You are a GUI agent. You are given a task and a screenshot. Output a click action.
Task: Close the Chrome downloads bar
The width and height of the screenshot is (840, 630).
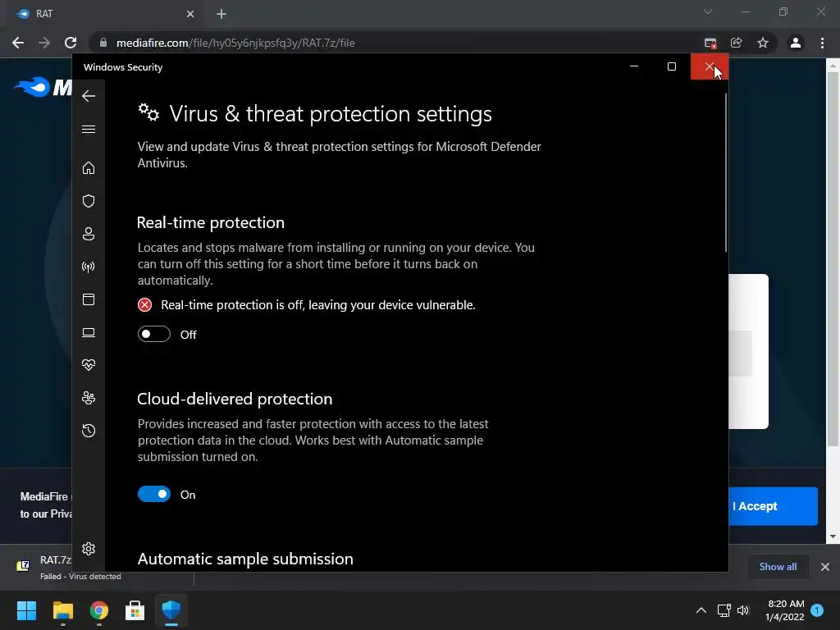tap(825, 566)
